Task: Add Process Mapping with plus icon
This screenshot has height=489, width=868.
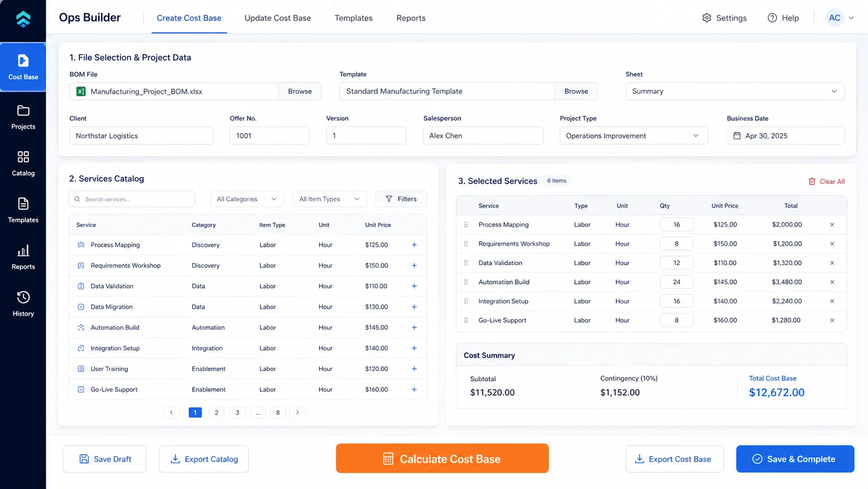Action: pyautogui.click(x=414, y=245)
